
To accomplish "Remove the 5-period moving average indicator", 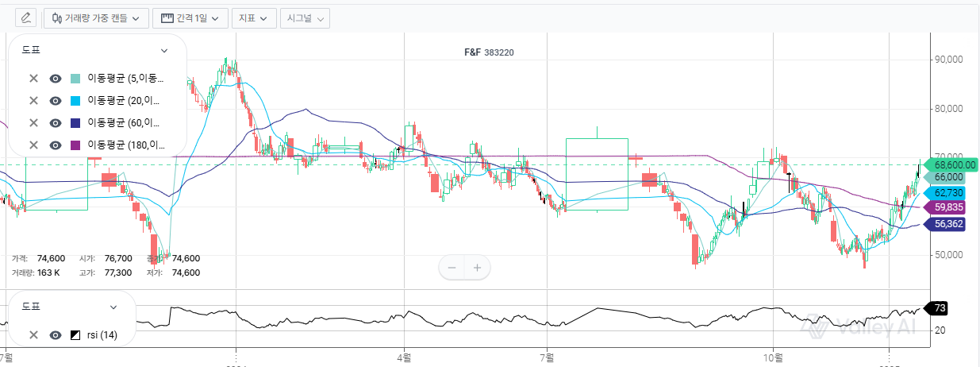I will (33, 79).
